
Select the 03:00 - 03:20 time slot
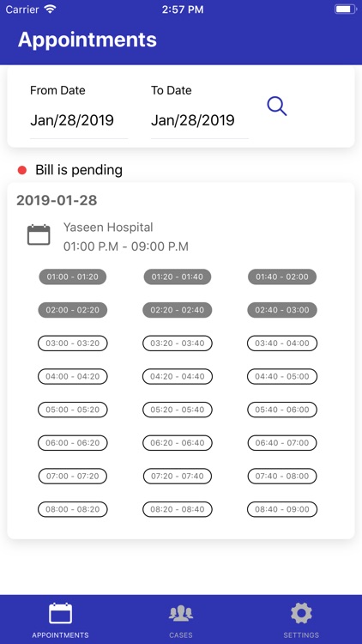[73, 343]
